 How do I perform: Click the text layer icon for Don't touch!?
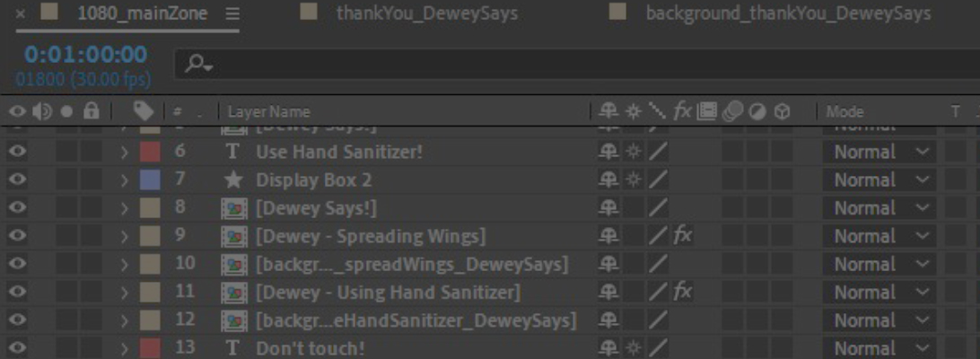pyautogui.click(x=233, y=347)
